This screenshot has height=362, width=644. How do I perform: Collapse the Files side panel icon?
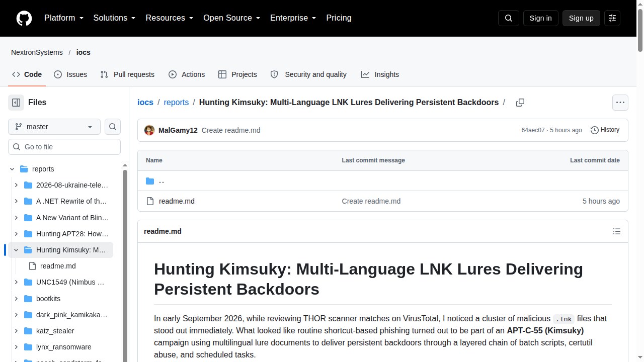tap(16, 103)
